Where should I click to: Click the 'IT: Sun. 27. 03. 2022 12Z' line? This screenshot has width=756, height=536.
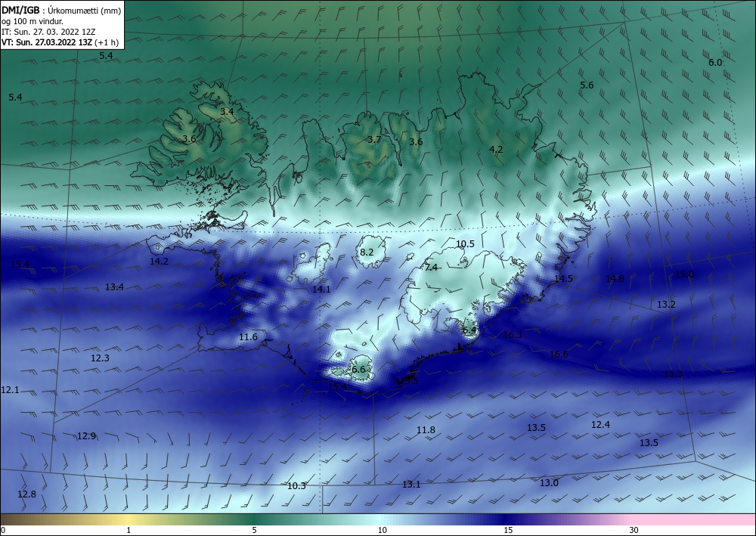(x=48, y=32)
